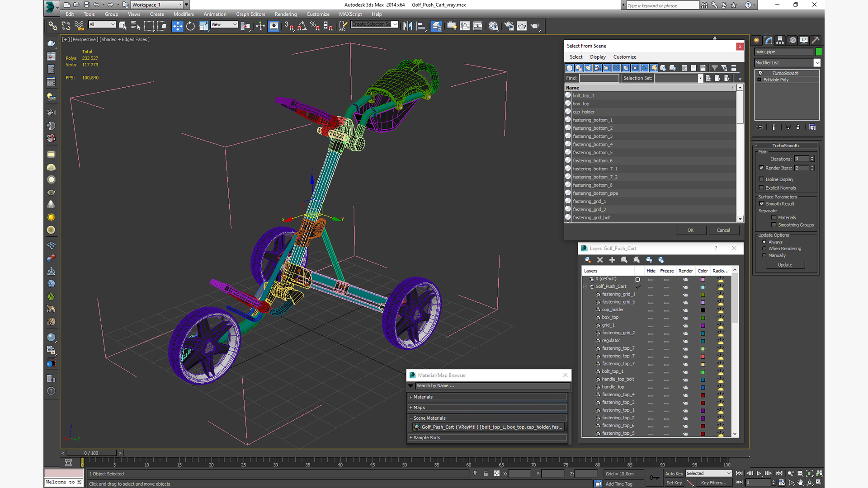Open the Create command panel tab
The height and width of the screenshot is (488, 868).
tap(756, 40)
